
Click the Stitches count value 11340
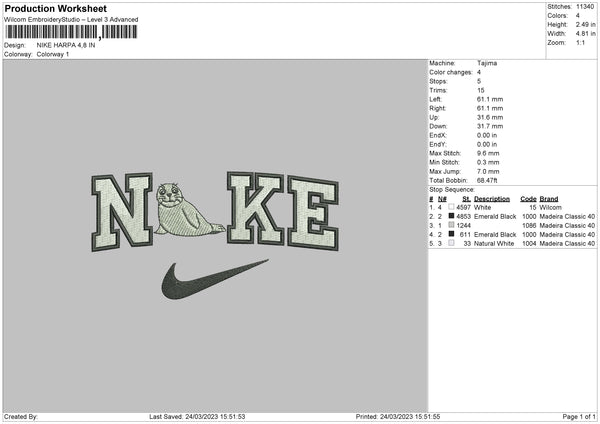(585, 7)
